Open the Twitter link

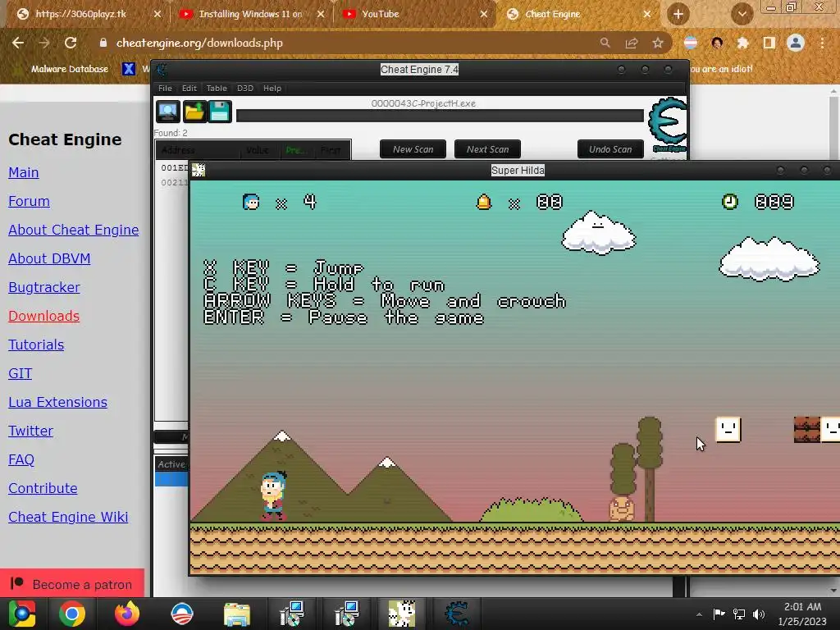point(30,431)
